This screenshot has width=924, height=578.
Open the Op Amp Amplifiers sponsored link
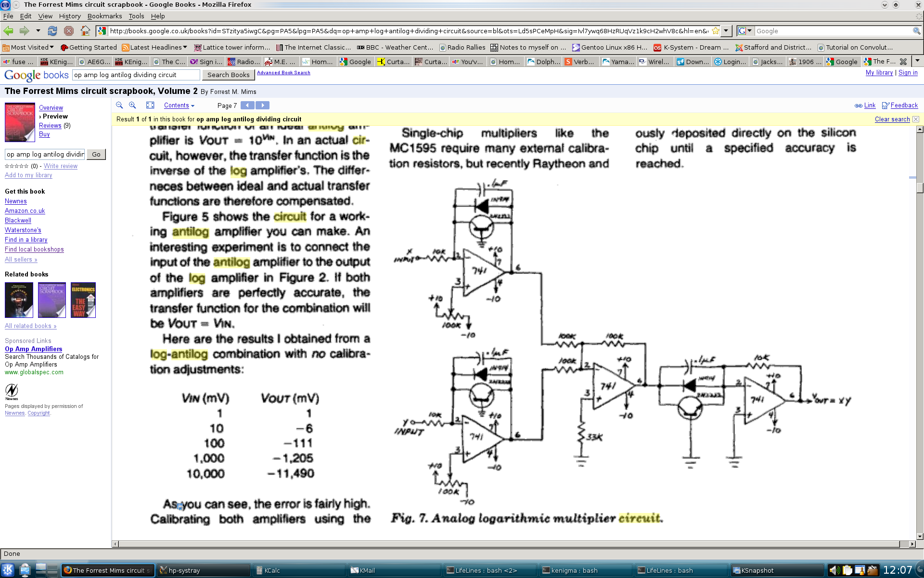pos(34,349)
